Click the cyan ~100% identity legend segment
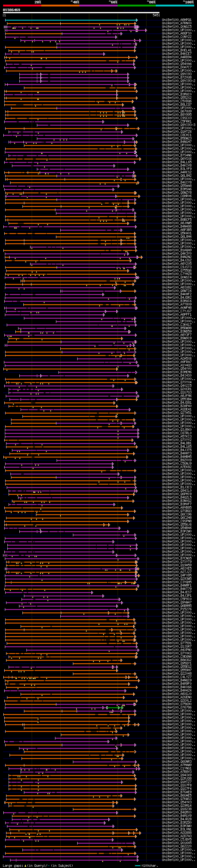This screenshot has height=868, width=197. 175,6
